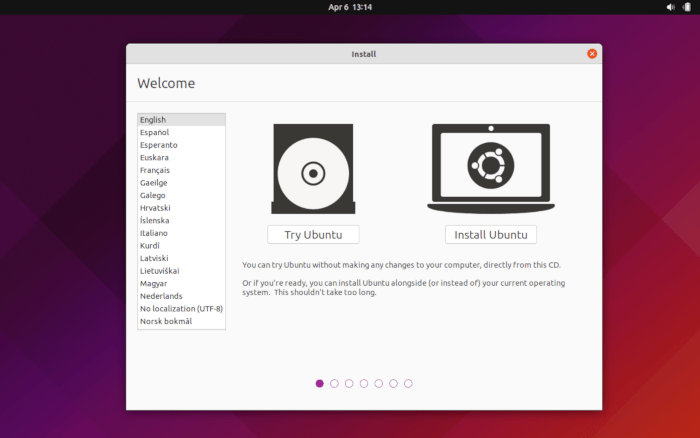Select Esperanto language
The image size is (700, 438).
[x=181, y=145]
